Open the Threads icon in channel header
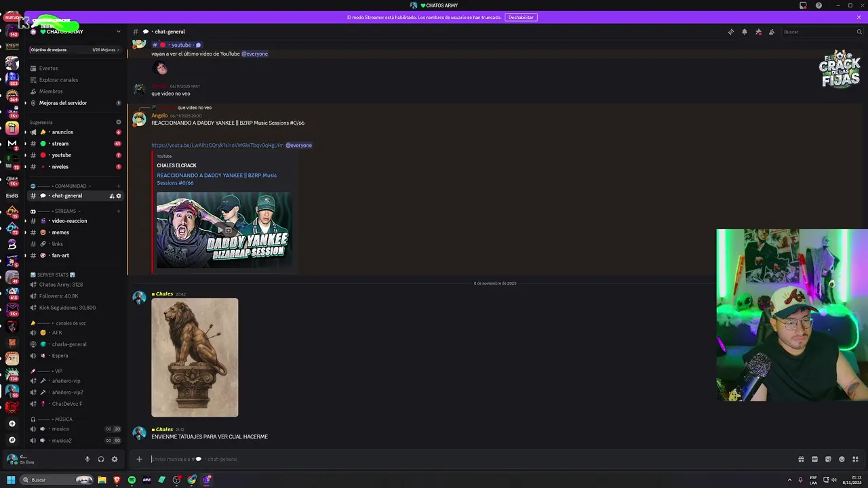Screen dimensions: 868x488 click(x=730, y=32)
